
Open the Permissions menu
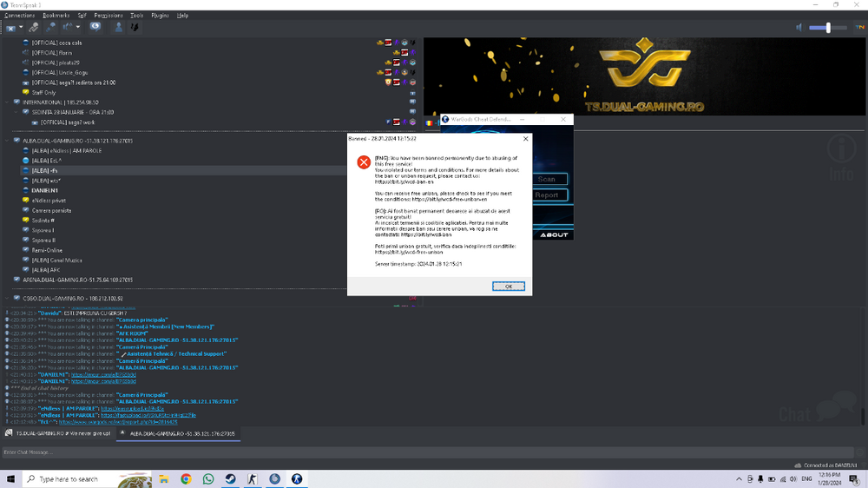(x=108, y=16)
